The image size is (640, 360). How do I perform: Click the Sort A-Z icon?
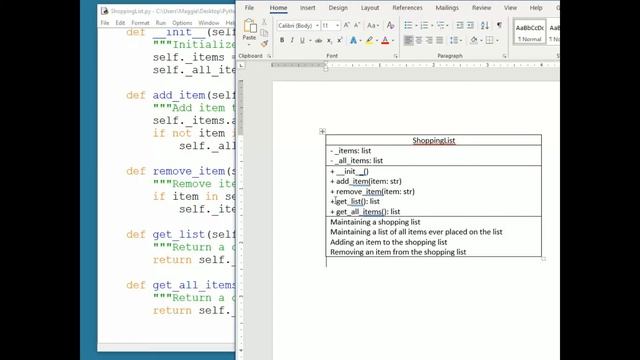tap(484, 25)
